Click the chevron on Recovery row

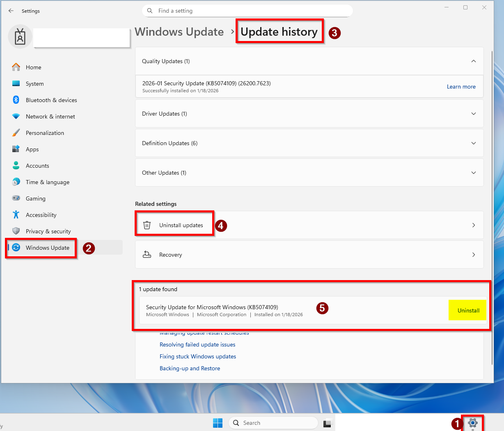[x=474, y=255]
